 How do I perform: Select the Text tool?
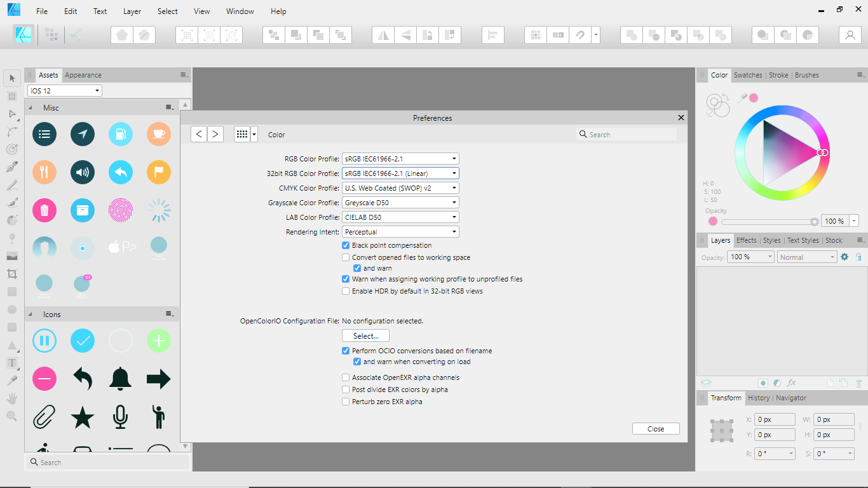(11, 363)
